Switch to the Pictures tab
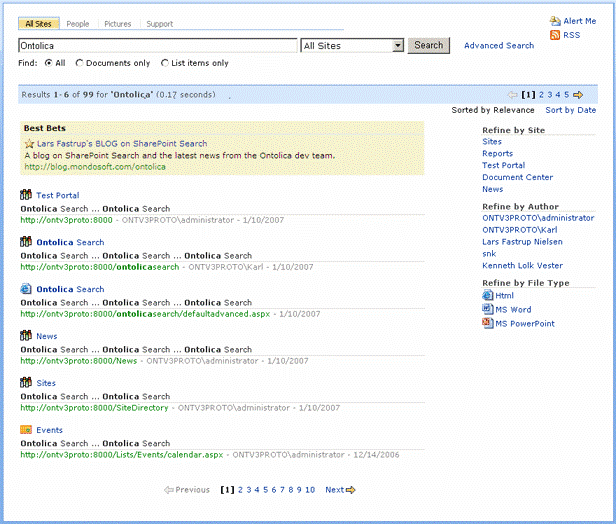Viewport: 616px width, 524px height. (x=117, y=24)
